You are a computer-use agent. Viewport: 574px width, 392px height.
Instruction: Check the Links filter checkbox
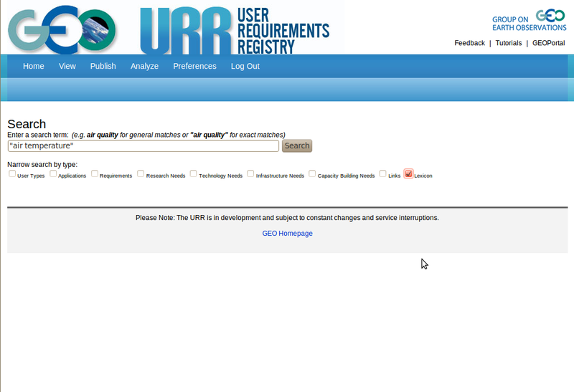coord(383,173)
